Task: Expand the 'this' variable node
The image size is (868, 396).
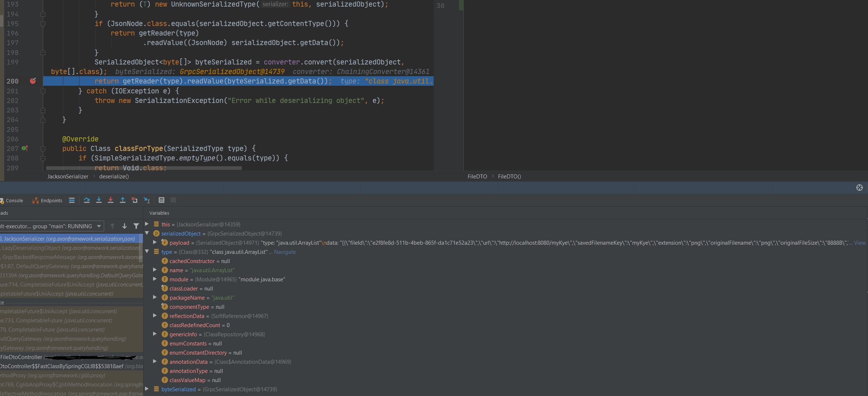Action: point(147,224)
